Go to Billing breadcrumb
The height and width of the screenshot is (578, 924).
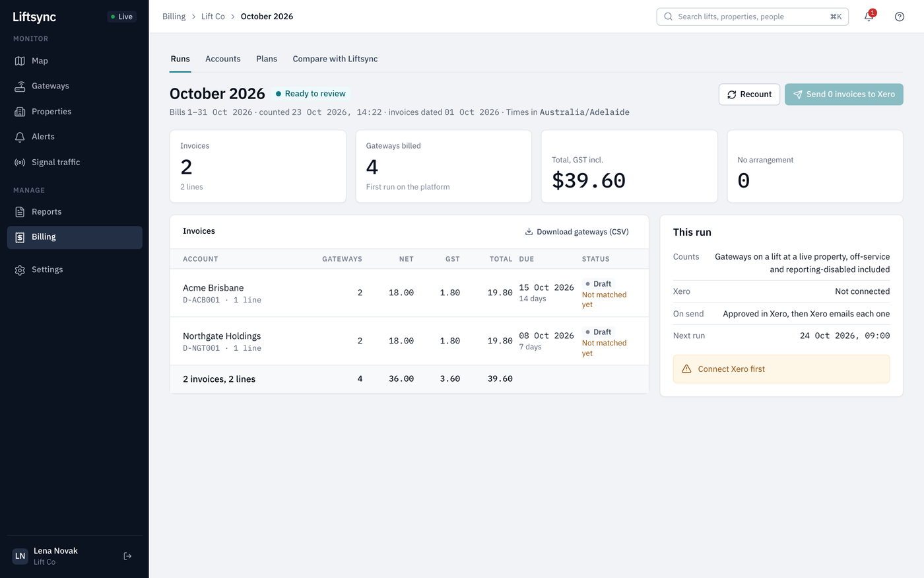coord(174,17)
